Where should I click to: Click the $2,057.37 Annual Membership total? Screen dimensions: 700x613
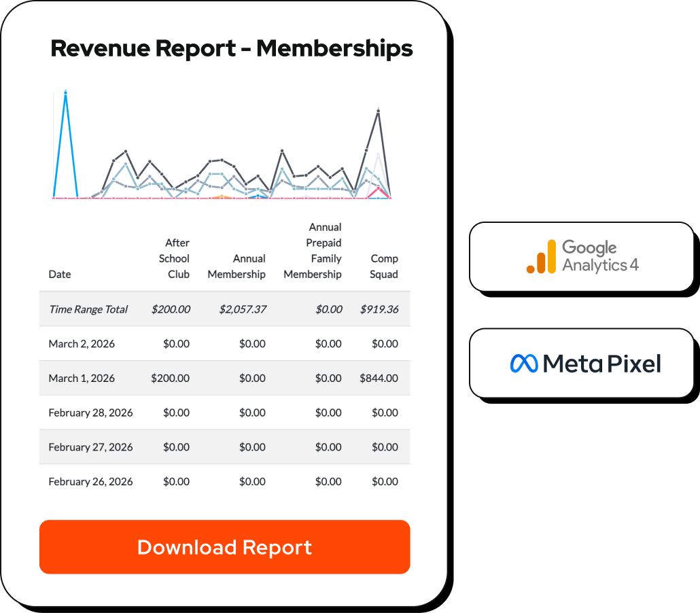pos(243,309)
